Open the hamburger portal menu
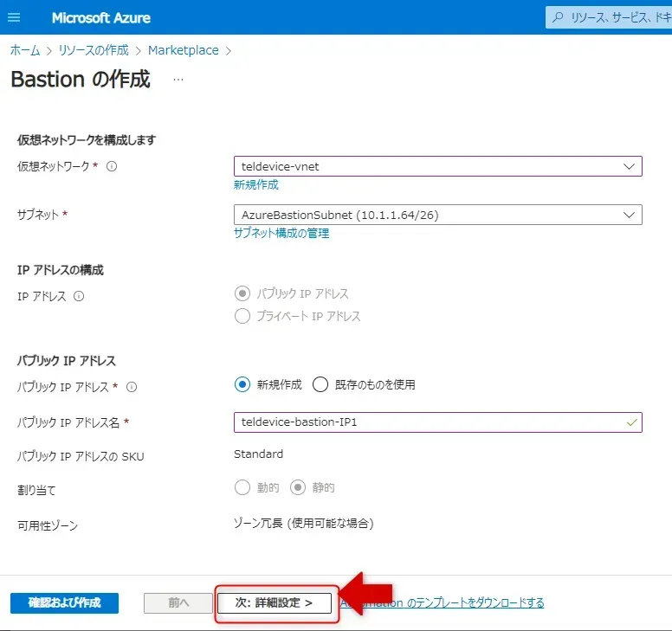The height and width of the screenshot is (631, 672). [x=14, y=17]
